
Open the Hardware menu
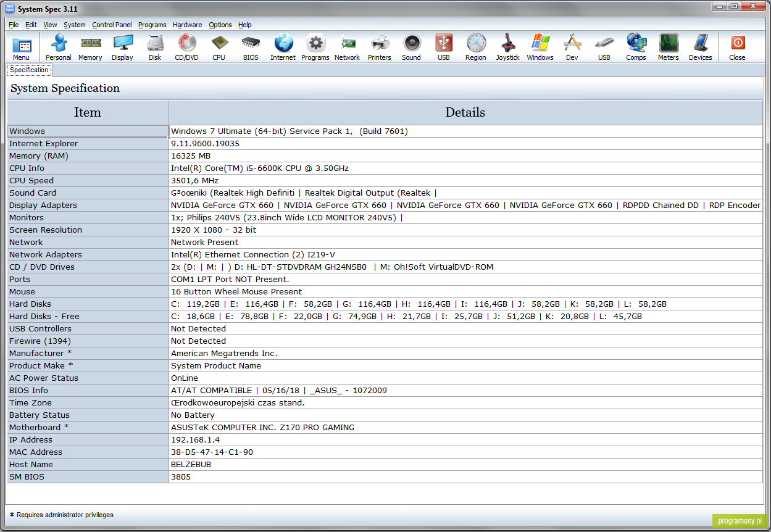(187, 25)
